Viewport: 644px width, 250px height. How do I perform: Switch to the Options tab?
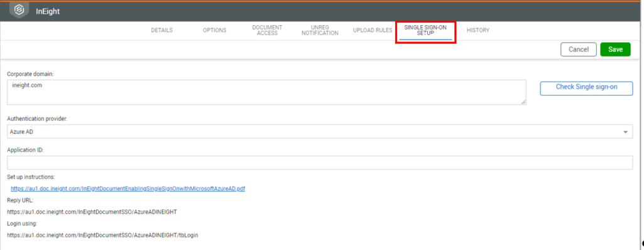coord(214,30)
